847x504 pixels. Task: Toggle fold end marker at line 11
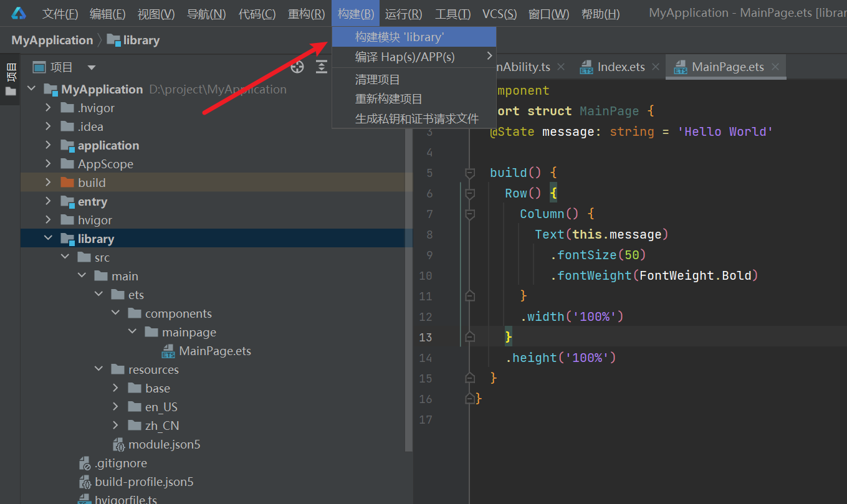pos(470,295)
